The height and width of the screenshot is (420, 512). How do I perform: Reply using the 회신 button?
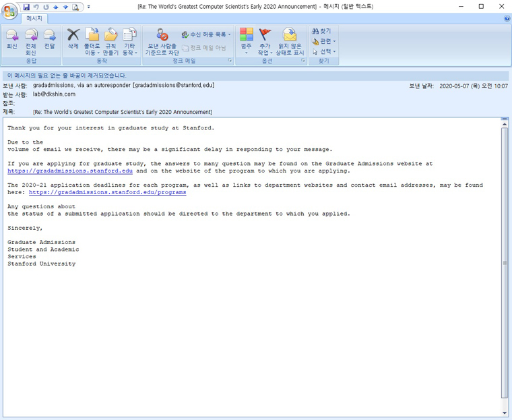[x=11, y=39]
